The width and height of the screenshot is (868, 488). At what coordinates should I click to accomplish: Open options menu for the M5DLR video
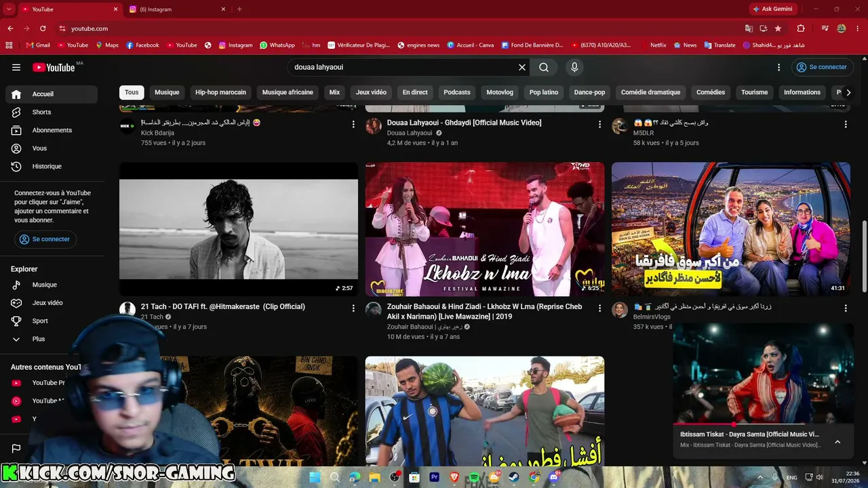tap(846, 124)
